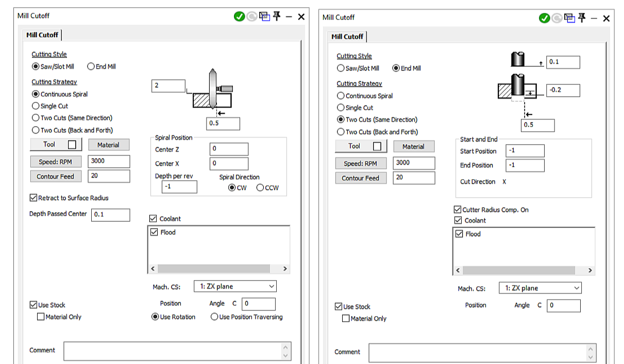Select Two Cuts (Same Direction) in Start and End dialog
The image size is (624, 364).
[377, 119]
